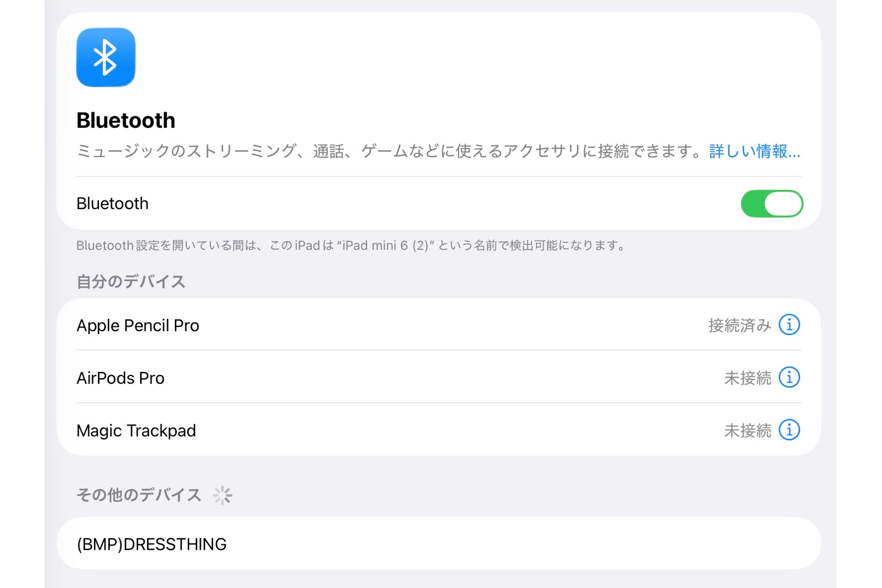Connect to Magic Trackpad
882x588 pixels.
(439, 430)
